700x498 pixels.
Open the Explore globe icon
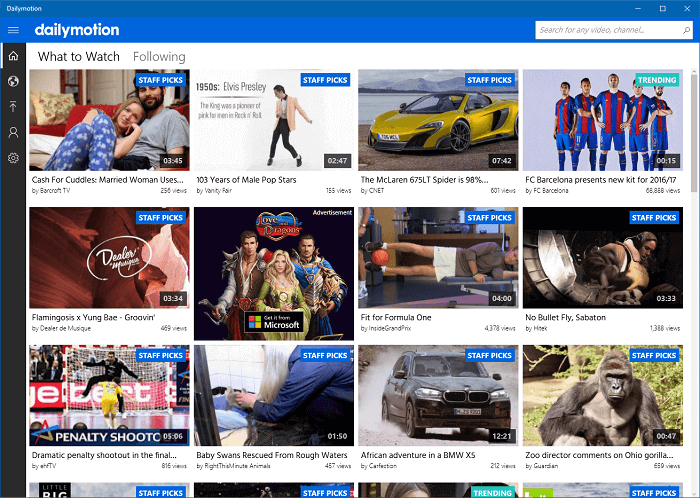click(x=13, y=82)
